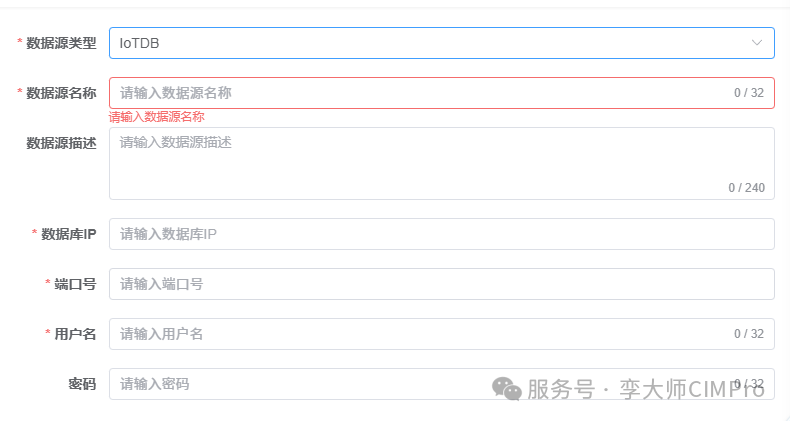The height and width of the screenshot is (421, 790).
Task: Click into the 数据源描述 text area
Action: pos(442,163)
